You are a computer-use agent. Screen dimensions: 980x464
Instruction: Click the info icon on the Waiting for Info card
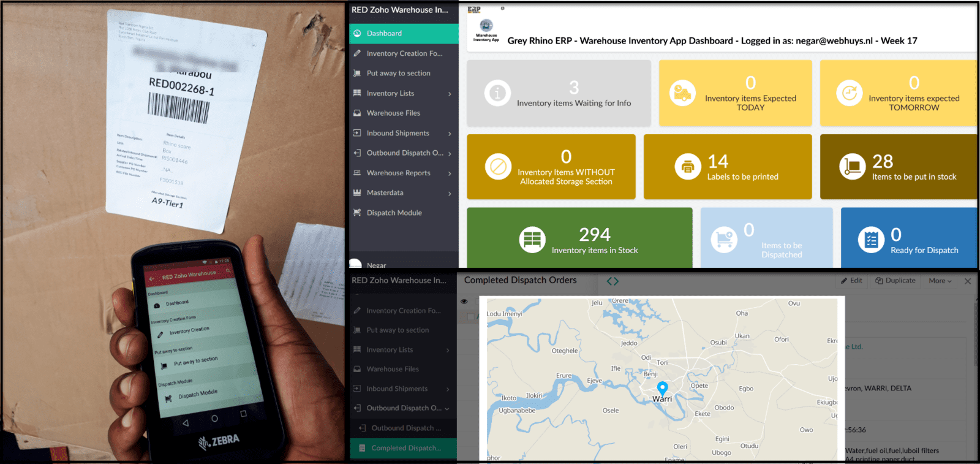pos(497,93)
